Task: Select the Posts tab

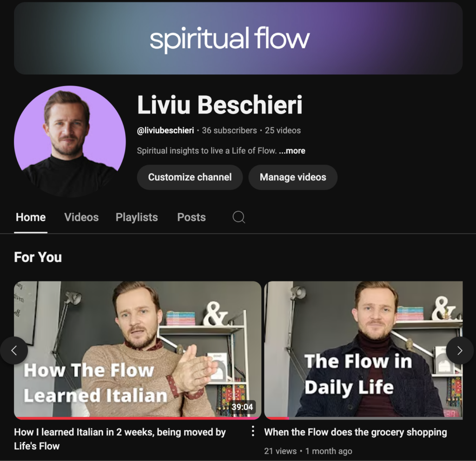Action: [192, 217]
